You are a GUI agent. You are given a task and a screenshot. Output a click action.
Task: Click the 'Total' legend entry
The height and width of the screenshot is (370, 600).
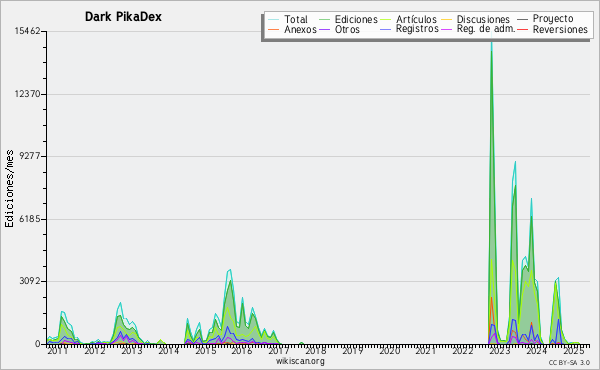coord(296,20)
